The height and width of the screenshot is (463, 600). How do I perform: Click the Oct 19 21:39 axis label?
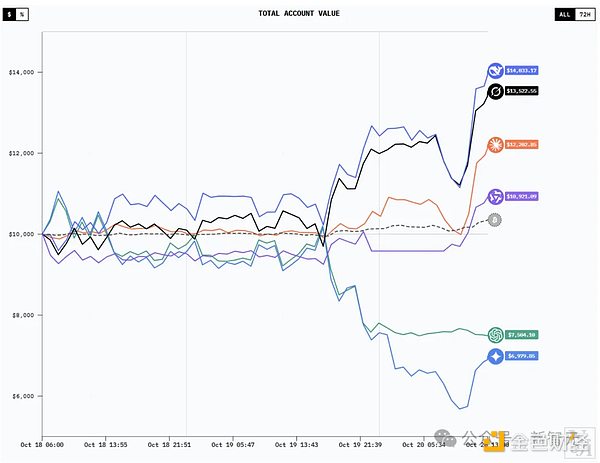tap(357, 442)
